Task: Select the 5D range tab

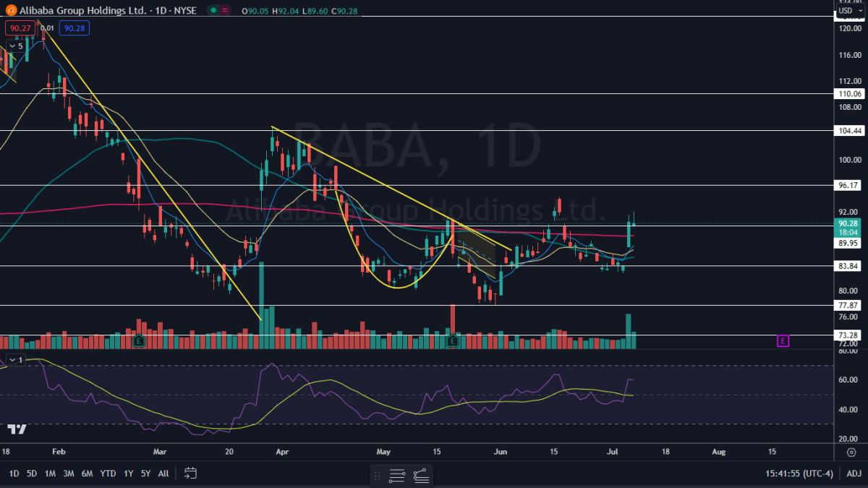Action: coord(32,474)
